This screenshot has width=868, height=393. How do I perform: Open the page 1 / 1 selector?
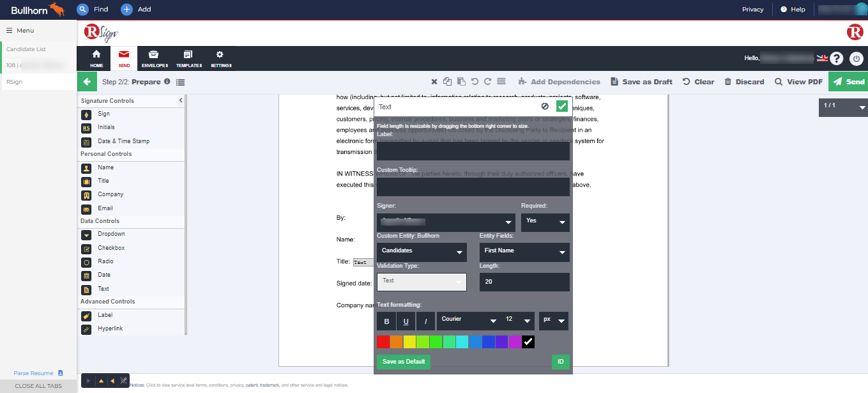[x=843, y=107]
